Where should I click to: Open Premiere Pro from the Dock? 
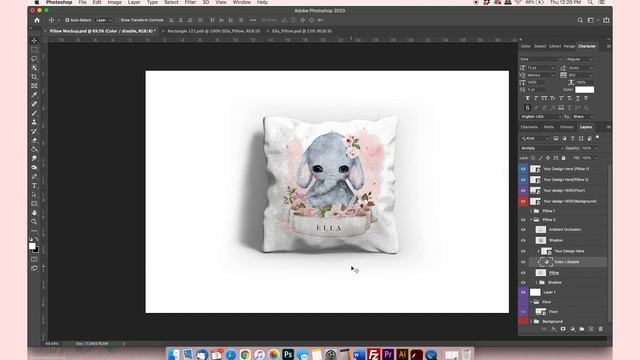[x=388, y=354]
